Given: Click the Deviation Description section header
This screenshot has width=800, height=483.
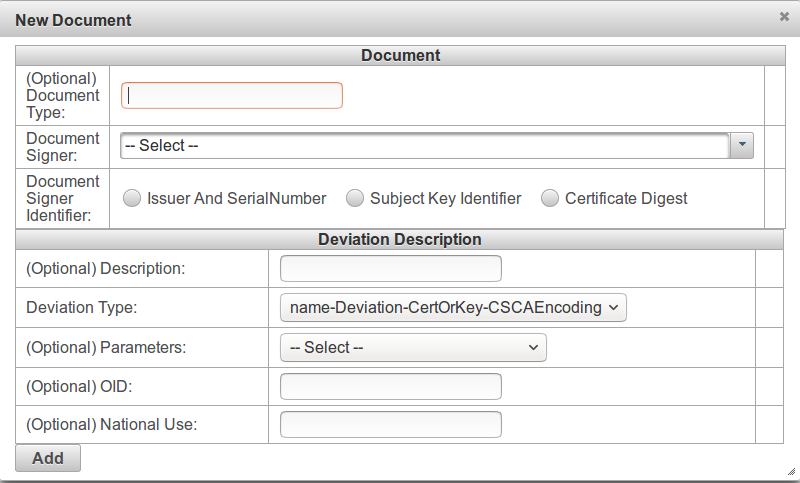Looking at the screenshot, I should [x=400, y=240].
